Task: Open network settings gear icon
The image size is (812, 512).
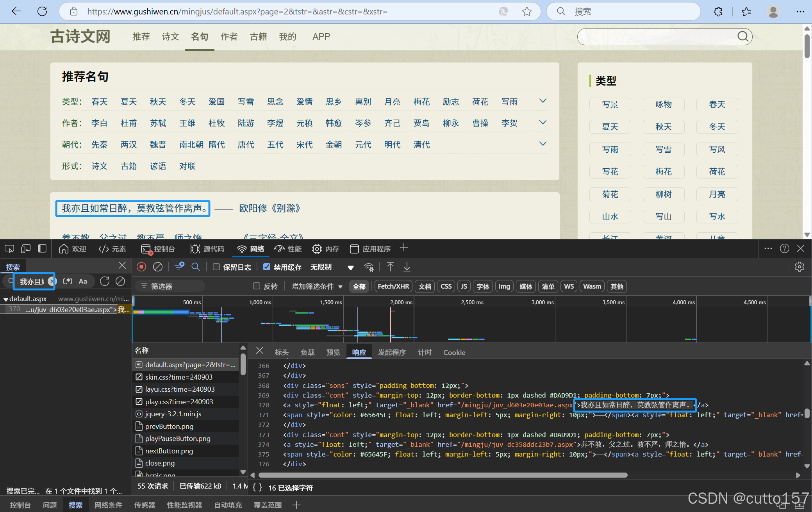Action: [799, 267]
